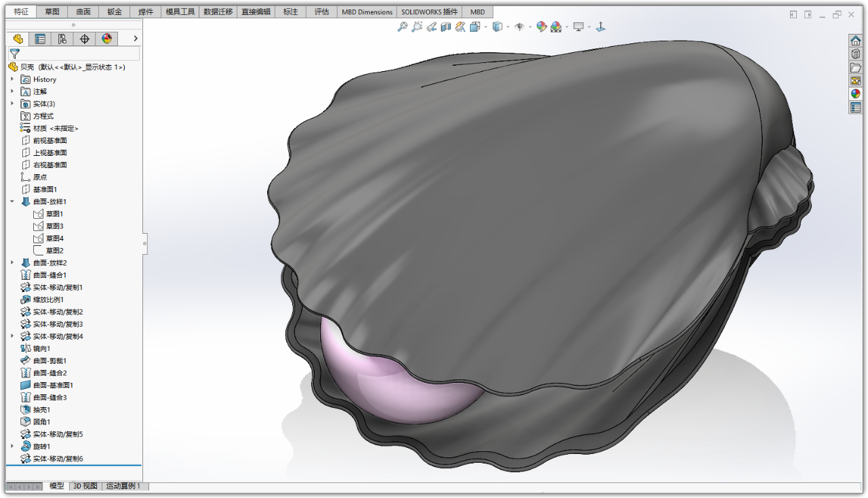Image resolution: width=868 pixels, height=498 pixels.
Task: Select the Zoom to Fit tool
Action: pos(402,27)
